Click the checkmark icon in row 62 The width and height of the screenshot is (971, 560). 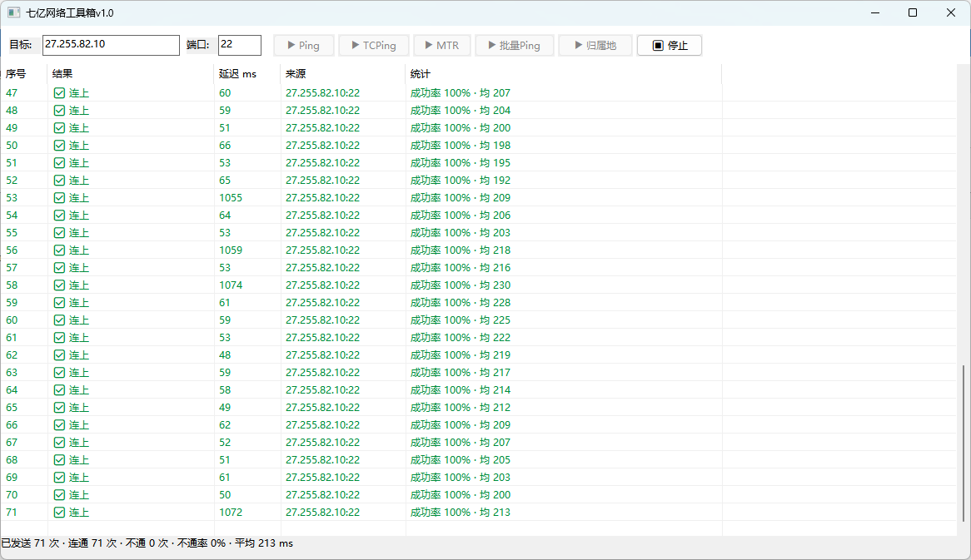59,355
